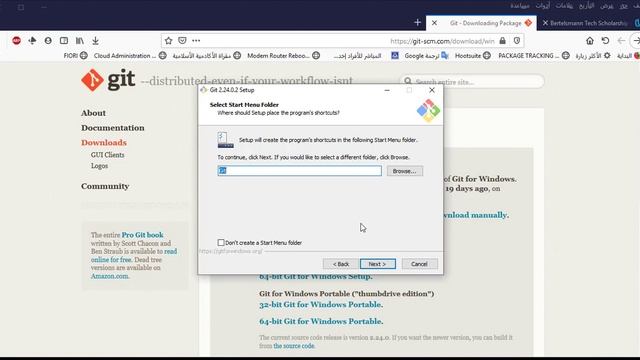The width and height of the screenshot is (640, 360).
Task: Open the Library icon in toolbar
Action: pyautogui.click(x=80, y=40)
